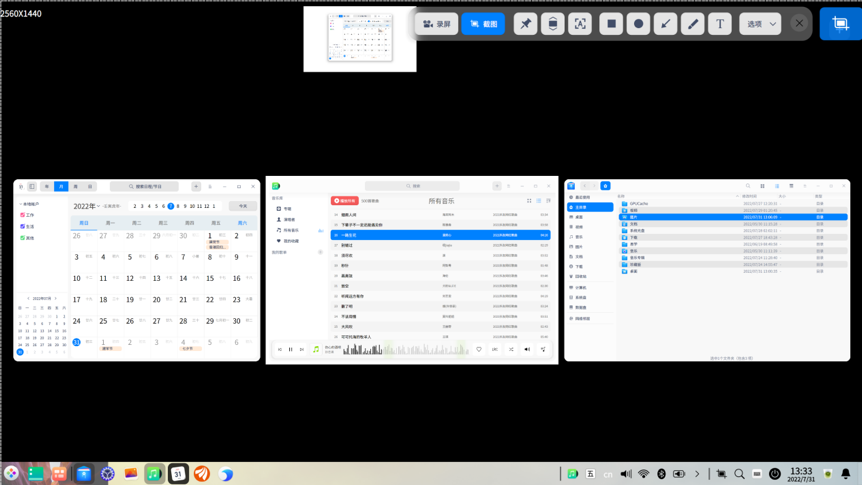Select the text annotation tool

(x=720, y=24)
